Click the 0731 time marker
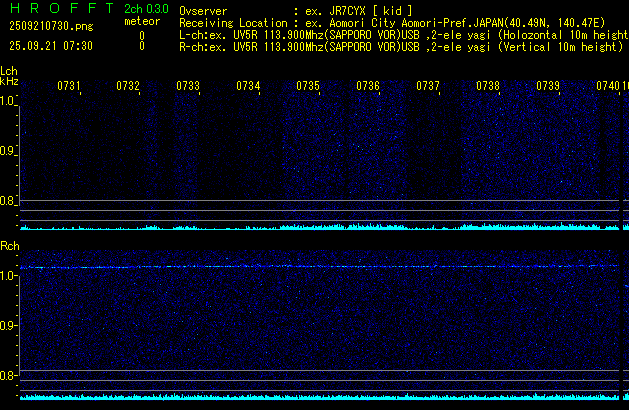 69,87
